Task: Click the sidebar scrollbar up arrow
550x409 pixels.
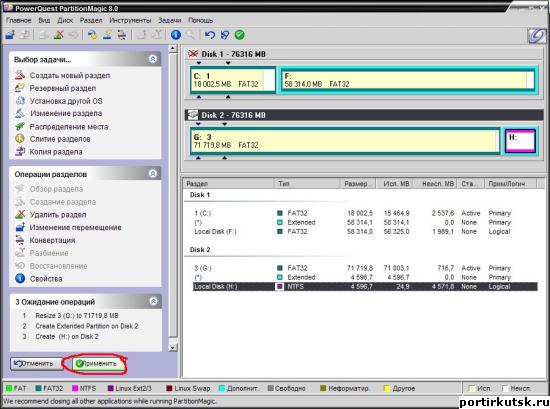Action: pyautogui.click(x=173, y=49)
